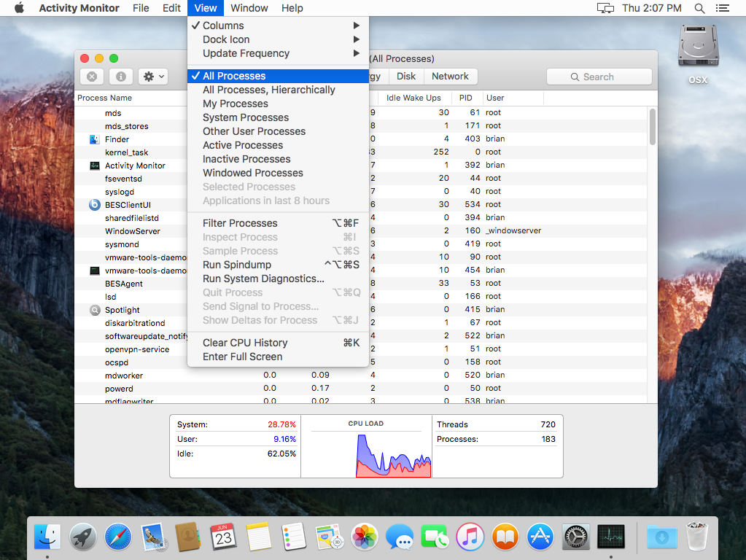Open the gear action dropdown in toolbar

click(x=153, y=77)
